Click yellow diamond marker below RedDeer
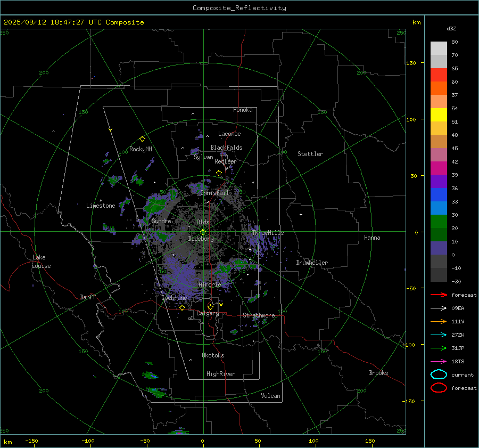This screenshot has height=448, width=479. coord(219,173)
